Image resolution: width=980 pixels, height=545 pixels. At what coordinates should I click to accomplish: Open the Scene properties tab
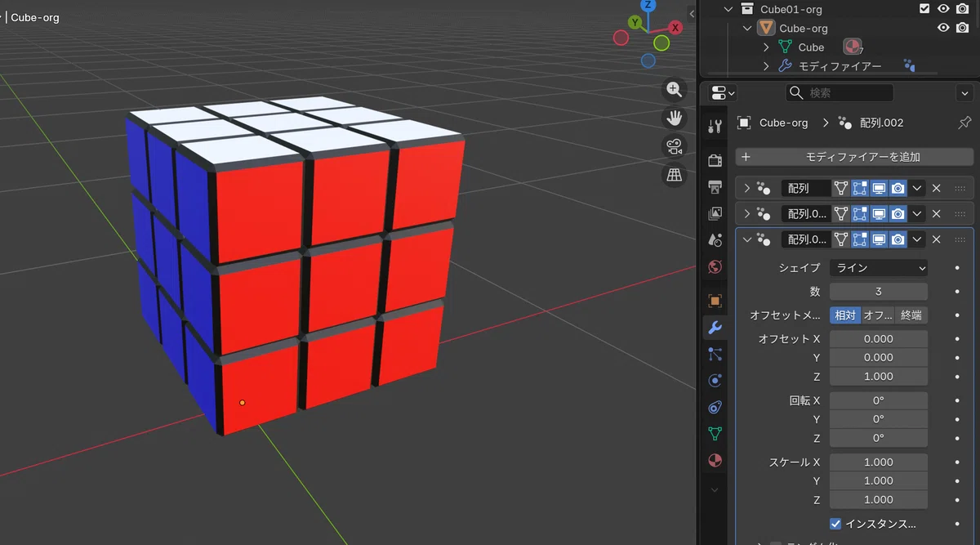click(x=715, y=240)
